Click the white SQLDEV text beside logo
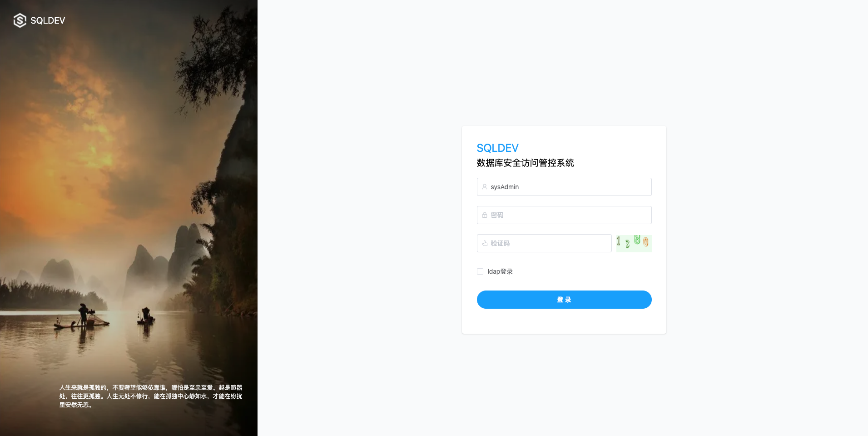This screenshot has width=868, height=436. pos(48,20)
